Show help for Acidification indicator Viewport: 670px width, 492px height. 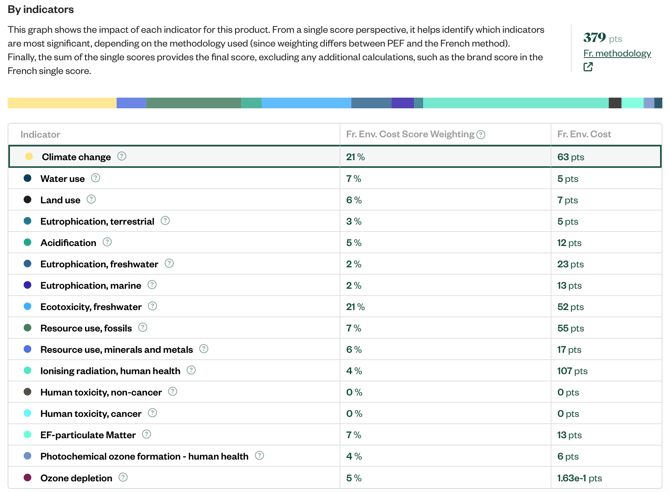point(107,242)
